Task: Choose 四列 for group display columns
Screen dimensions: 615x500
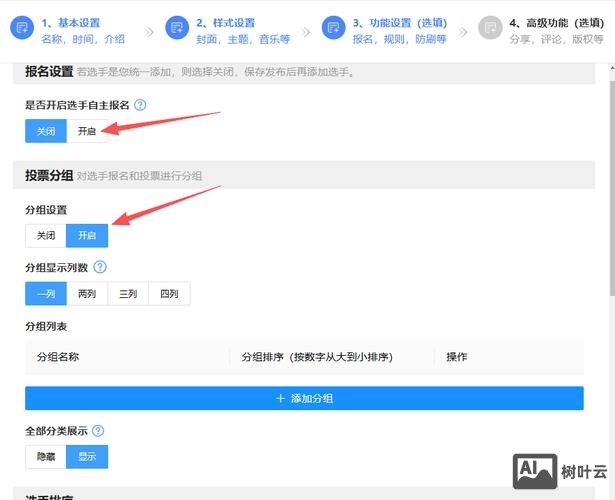Action: coord(169,294)
